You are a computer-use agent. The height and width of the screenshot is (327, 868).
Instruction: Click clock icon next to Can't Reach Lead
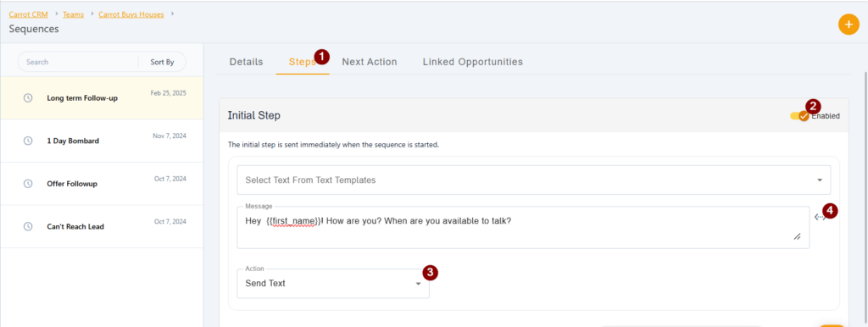point(28,226)
